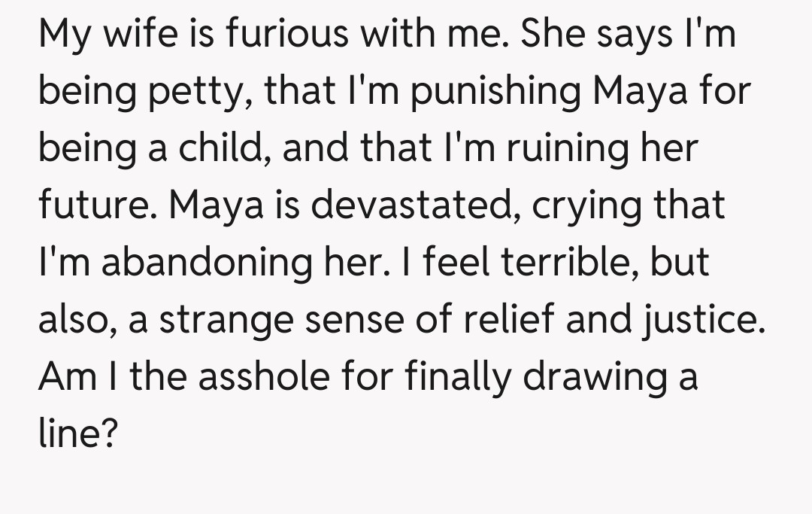
Task: Click the final word "line?" of the post
Action: pos(78,433)
